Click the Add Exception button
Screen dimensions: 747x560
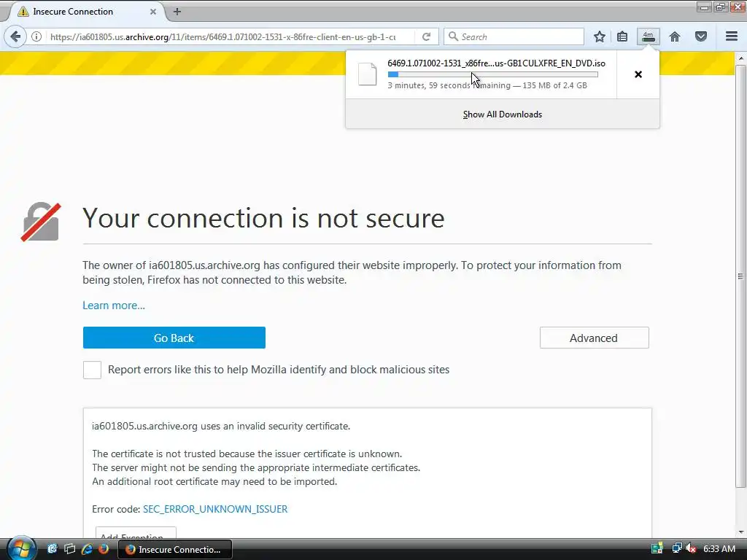136,533
